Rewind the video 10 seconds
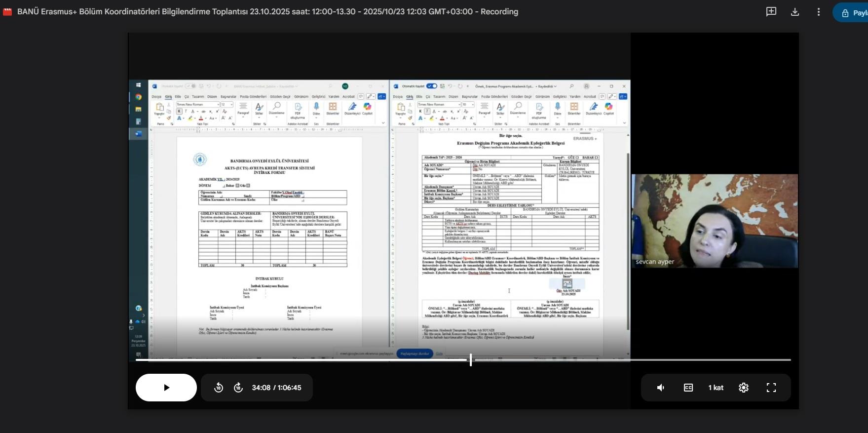The width and height of the screenshot is (868, 433). click(x=219, y=388)
